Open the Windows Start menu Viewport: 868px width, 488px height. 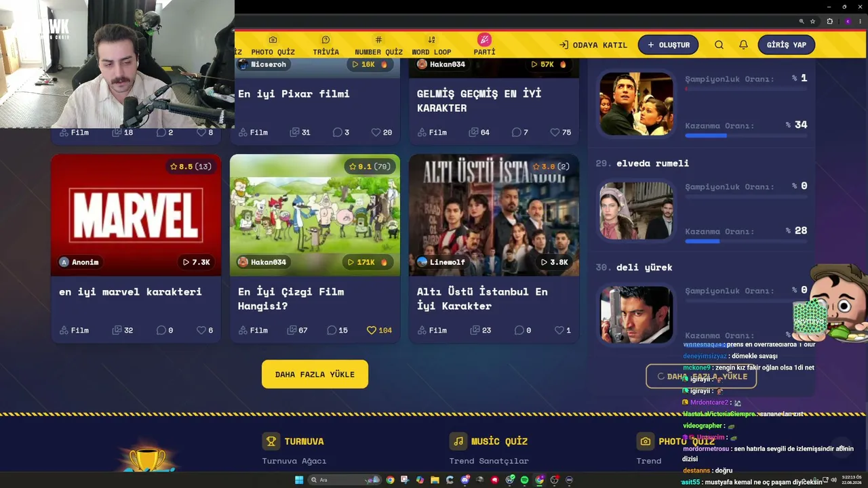coord(298,480)
